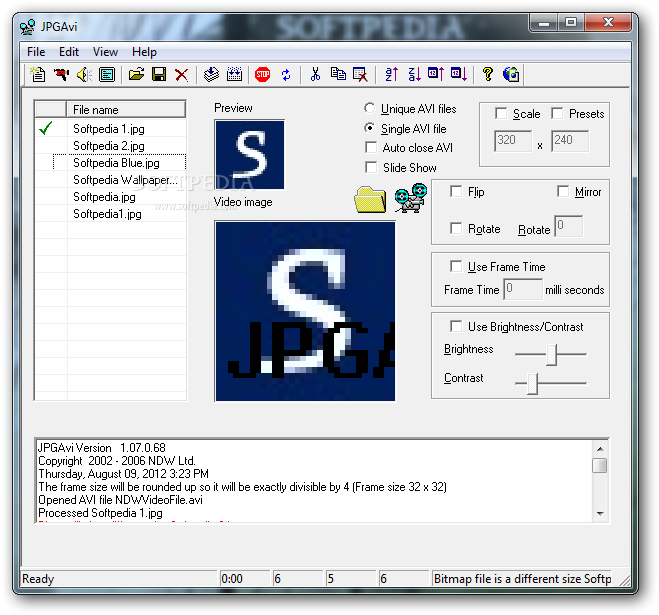This screenshot has width=659, height=615.
Task: Cut selection with the scissors icon
Action: [x=315, y=75]
